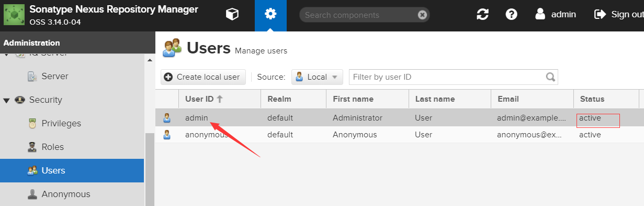Image resolution: width=644 pixels, height=206 pixels.
Task: Open the admin account menu
Action: click(x=556, y=15)
